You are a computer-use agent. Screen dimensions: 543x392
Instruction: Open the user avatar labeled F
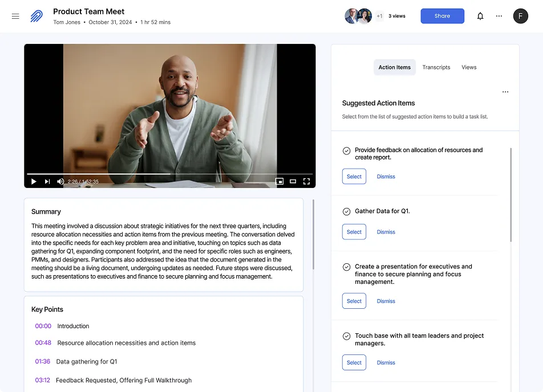(x=520, y=16)
